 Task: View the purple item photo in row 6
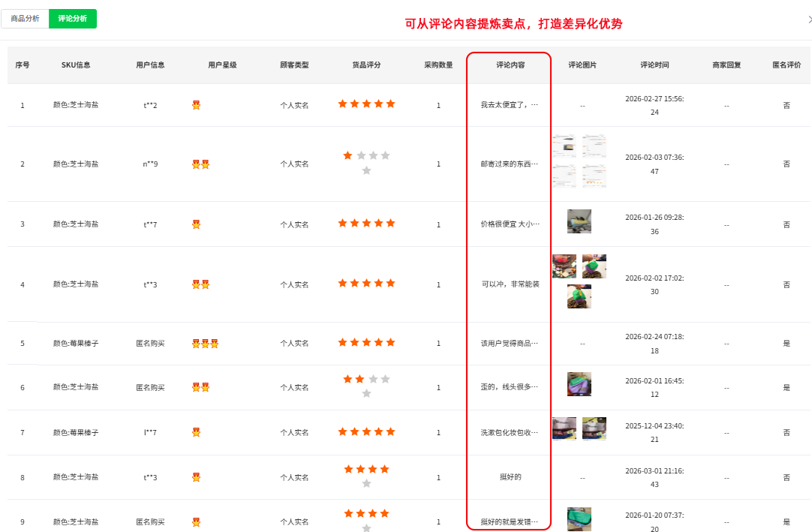point(579,383)
